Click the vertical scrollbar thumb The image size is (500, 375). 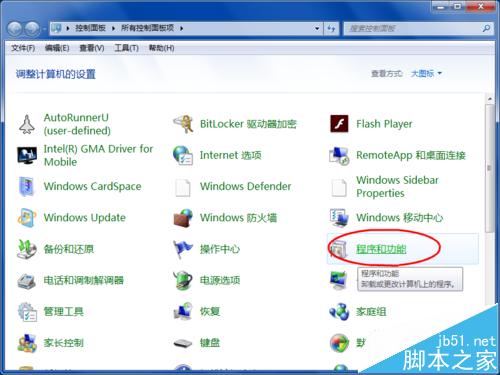[490, 168]
